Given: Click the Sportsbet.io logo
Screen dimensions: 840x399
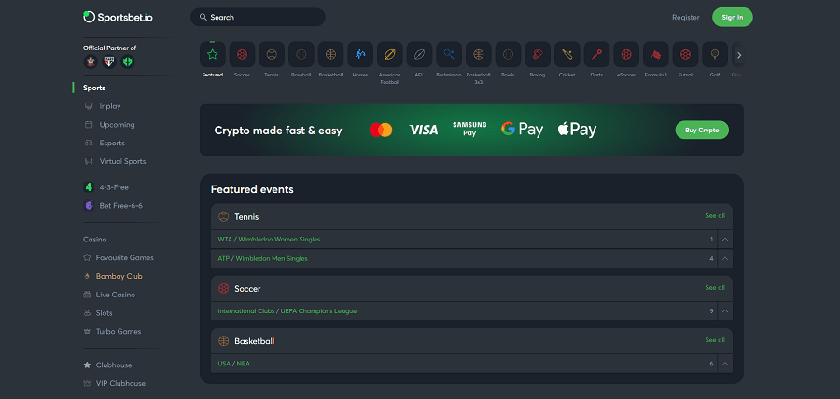Looking at the screenshot, I should pyautogui.click(x=118, y=17).
